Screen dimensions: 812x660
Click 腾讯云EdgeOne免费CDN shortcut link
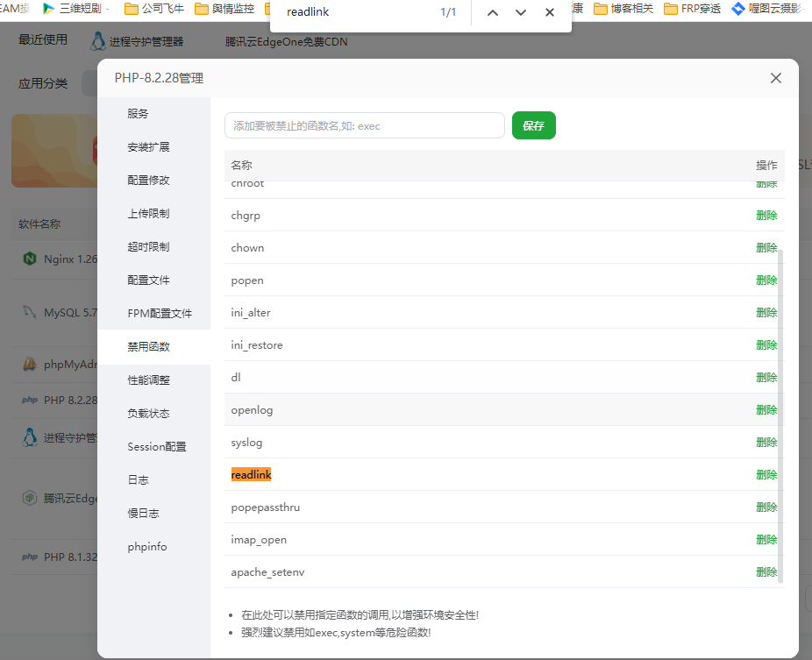click(286, 40)
